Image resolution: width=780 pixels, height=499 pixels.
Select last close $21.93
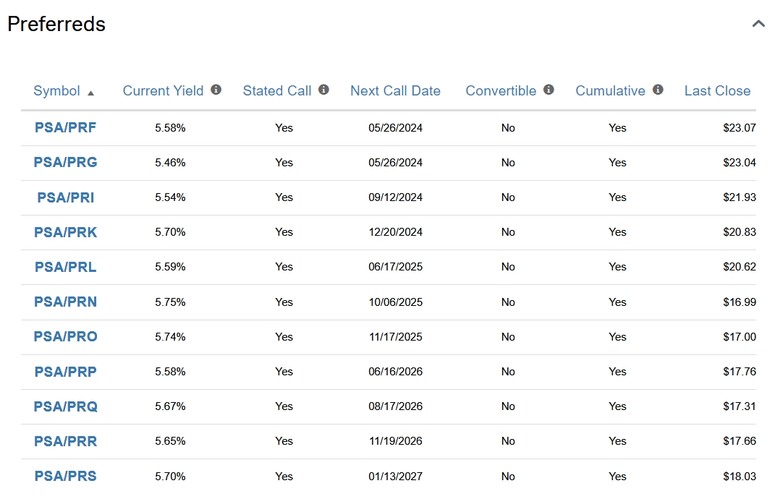coord(739,198)
